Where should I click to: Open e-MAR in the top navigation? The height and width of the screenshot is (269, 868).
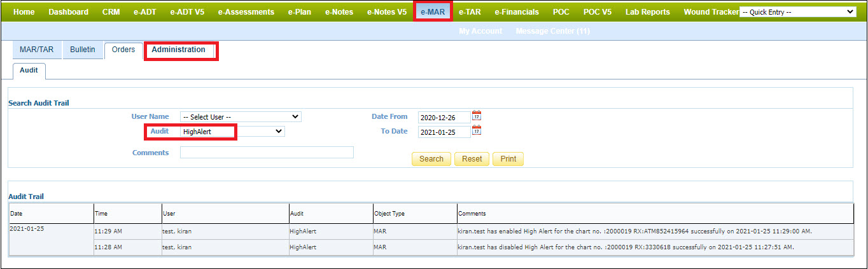coord(433,11)
